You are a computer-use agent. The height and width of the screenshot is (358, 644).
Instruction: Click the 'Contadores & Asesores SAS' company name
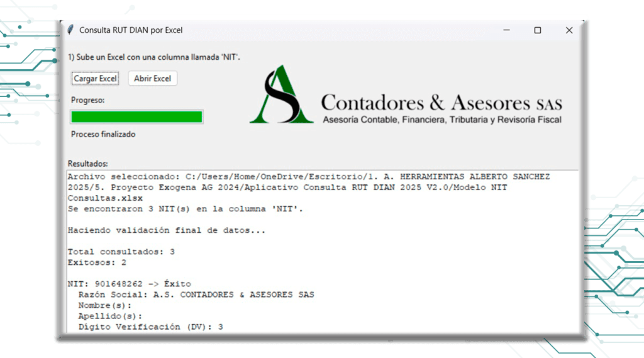[x=441, y=102]
